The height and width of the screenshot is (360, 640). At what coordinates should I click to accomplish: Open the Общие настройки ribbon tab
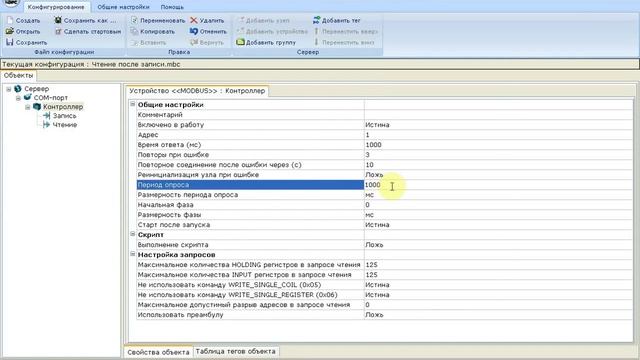click(123, 7)
